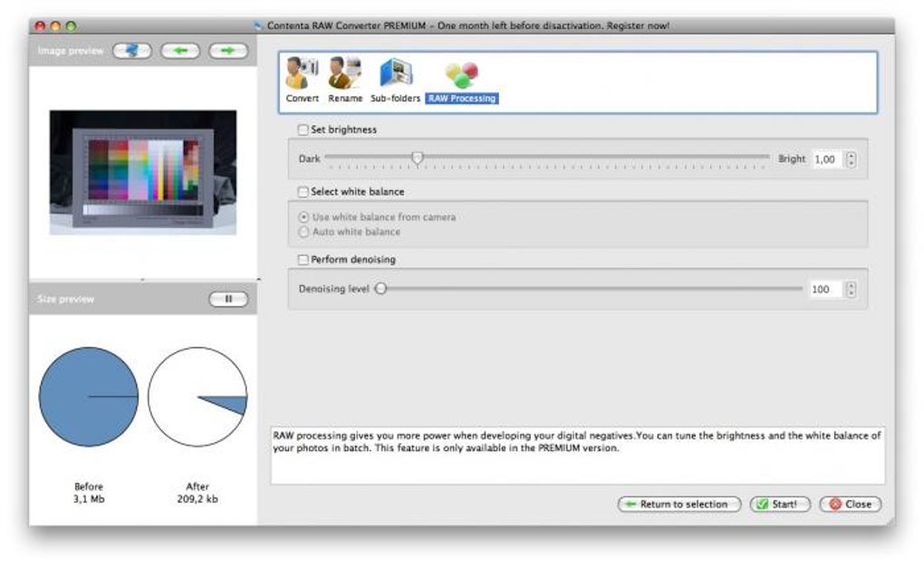This screenshot has height=566, width=924.
Task: Click the After size pie chart
Action: point(197,397)
